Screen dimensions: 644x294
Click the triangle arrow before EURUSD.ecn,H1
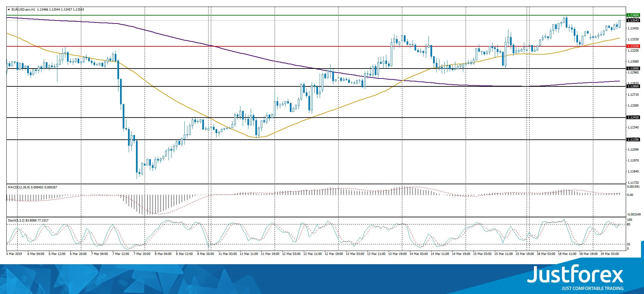[9, 10]
